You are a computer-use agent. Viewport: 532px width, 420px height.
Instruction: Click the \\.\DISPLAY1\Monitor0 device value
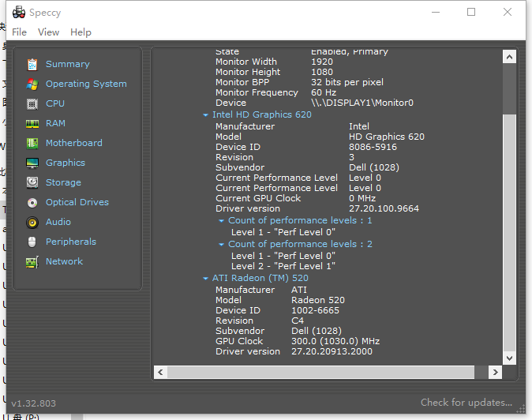point(362,103)
